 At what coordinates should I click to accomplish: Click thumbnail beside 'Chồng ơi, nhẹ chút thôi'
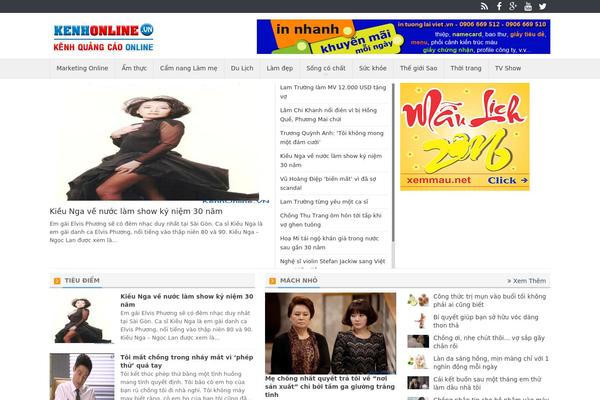tap(418, 341)
